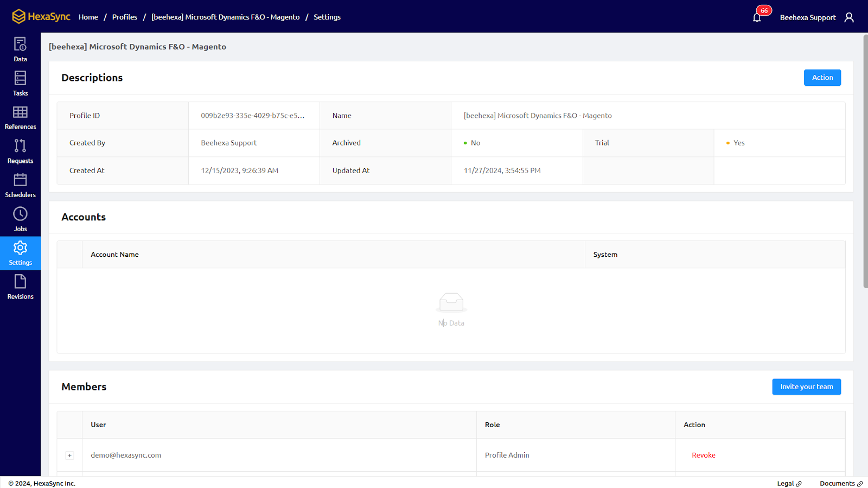The height and width of the screenshot is (488, 868).
Task: Open Beehexa Support account menu
Action: click(808, 17)
